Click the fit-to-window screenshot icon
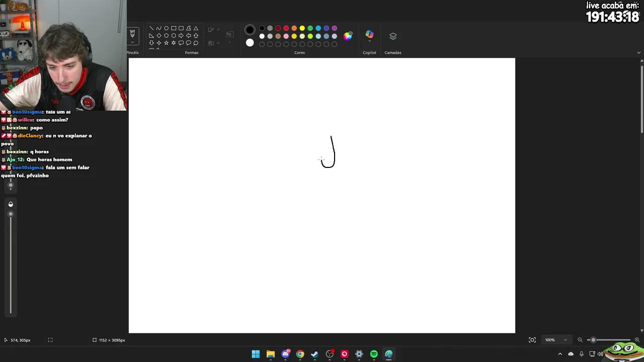 tap(532, 340)
